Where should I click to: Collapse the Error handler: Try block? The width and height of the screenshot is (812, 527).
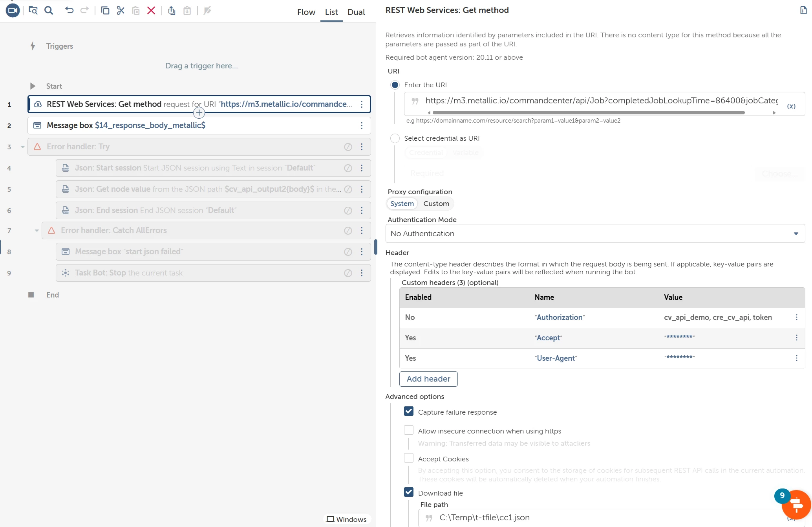23,147
